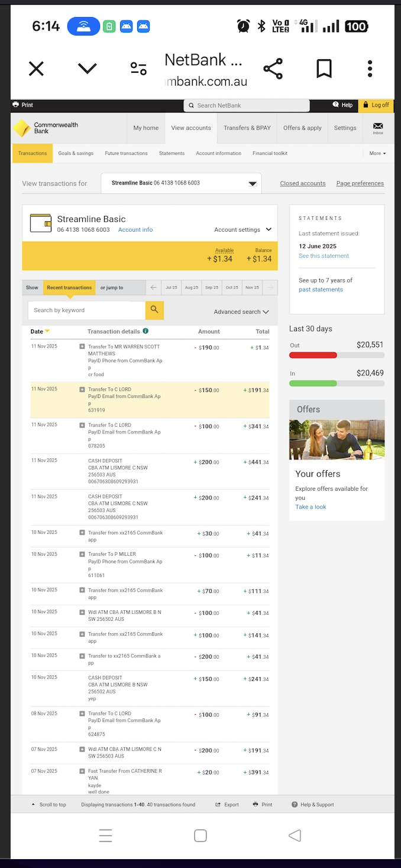Open the More menu dropdown
Viewport: 401px width, 868px height.
coord(377,153)
